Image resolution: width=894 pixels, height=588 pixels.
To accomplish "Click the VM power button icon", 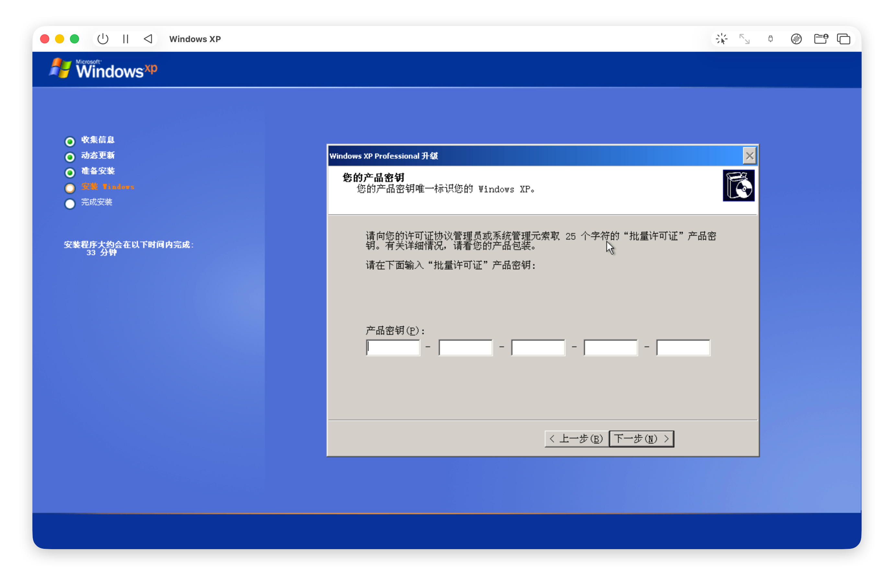I will click(103, 39).
